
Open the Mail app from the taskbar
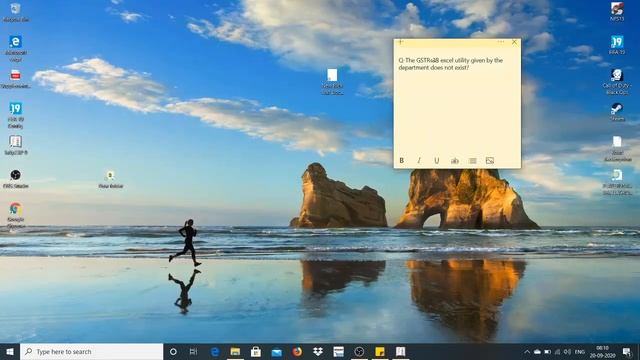click(x=276, y=351)
